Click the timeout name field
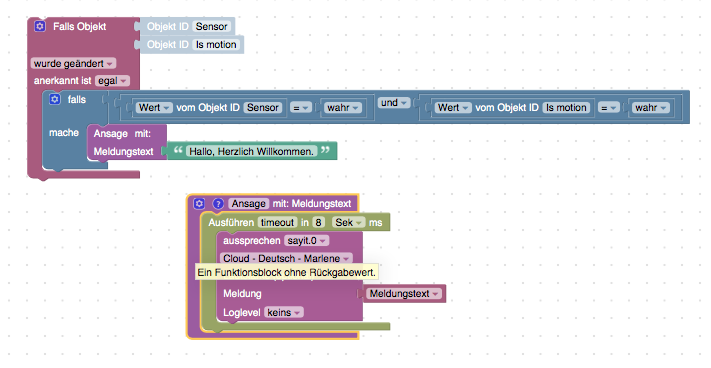 click(x=277, y=223)
